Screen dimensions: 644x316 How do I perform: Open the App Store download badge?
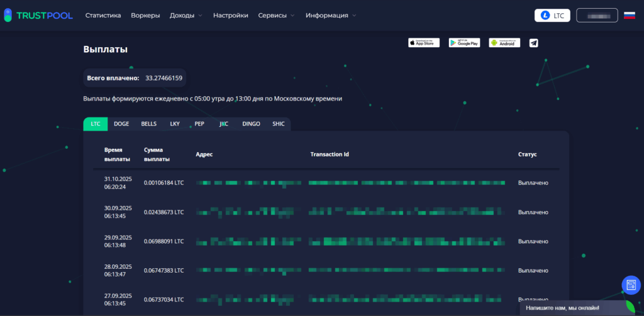point(424,43)
